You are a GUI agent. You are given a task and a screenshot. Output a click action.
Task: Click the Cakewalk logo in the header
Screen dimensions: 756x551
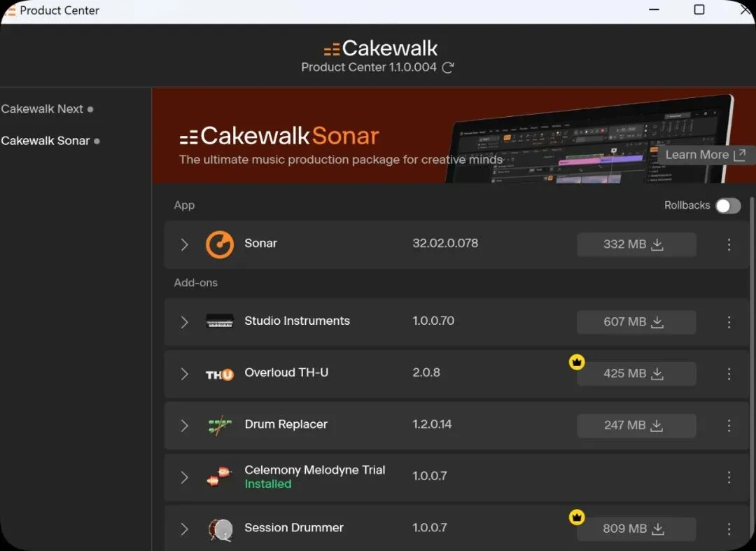[380, 48]
